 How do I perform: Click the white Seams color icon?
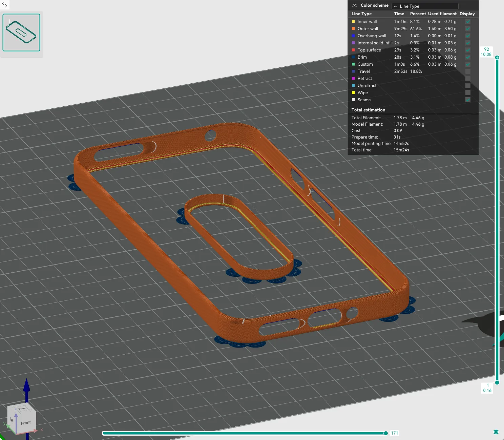coord(353,100)
